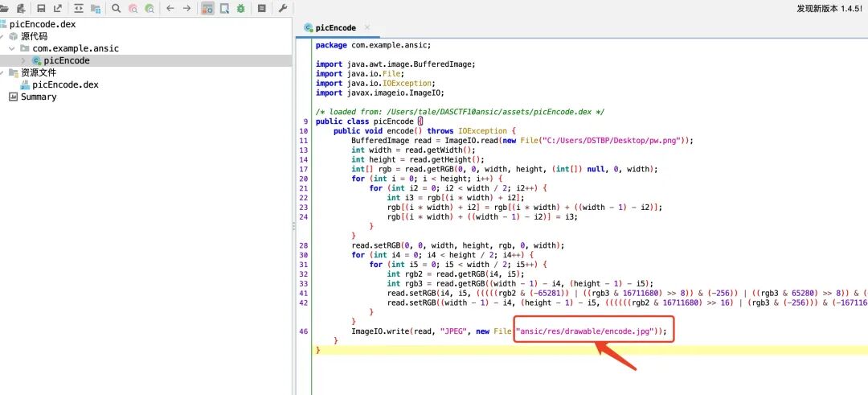This screenshot has width=868, height=395.
Task: Expand the picEncode class chevron
Action: tap(24, 60)
